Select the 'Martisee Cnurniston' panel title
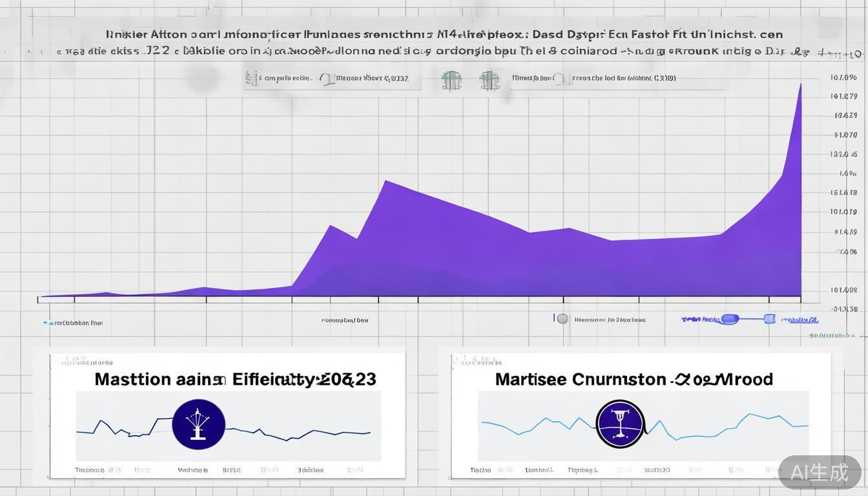 (634, 379)
